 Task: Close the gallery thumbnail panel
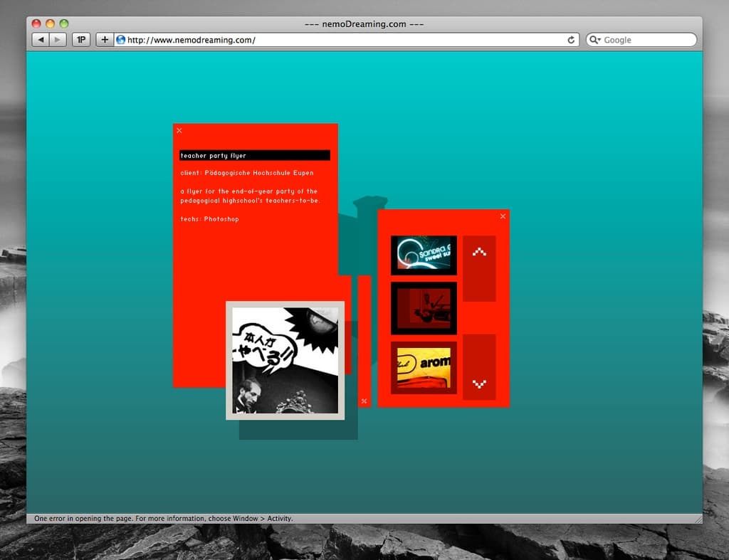pos(503,216)
